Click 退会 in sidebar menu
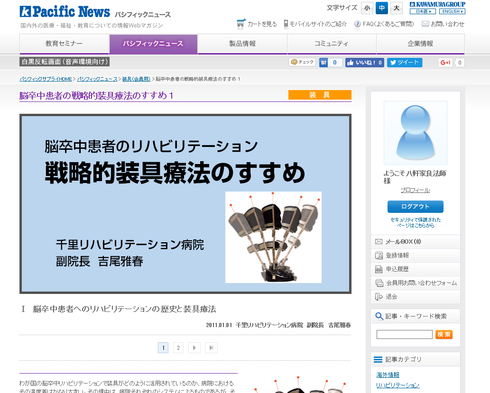490x393 pixels. coord(415,297)
